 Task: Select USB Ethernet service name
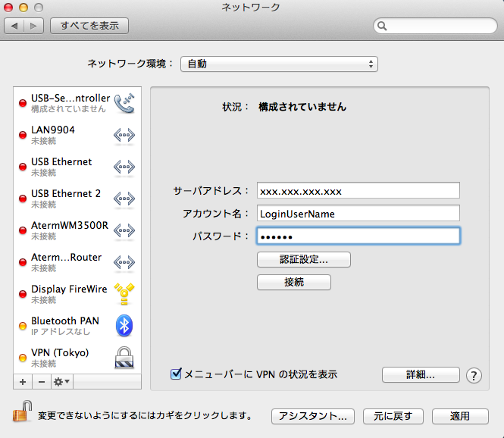(61, 161)
